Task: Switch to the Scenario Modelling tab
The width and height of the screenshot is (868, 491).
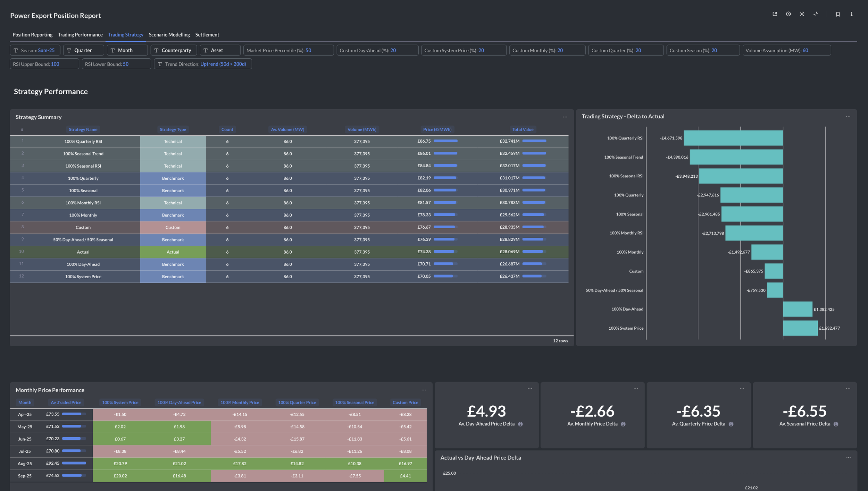Action: (169, 35)
